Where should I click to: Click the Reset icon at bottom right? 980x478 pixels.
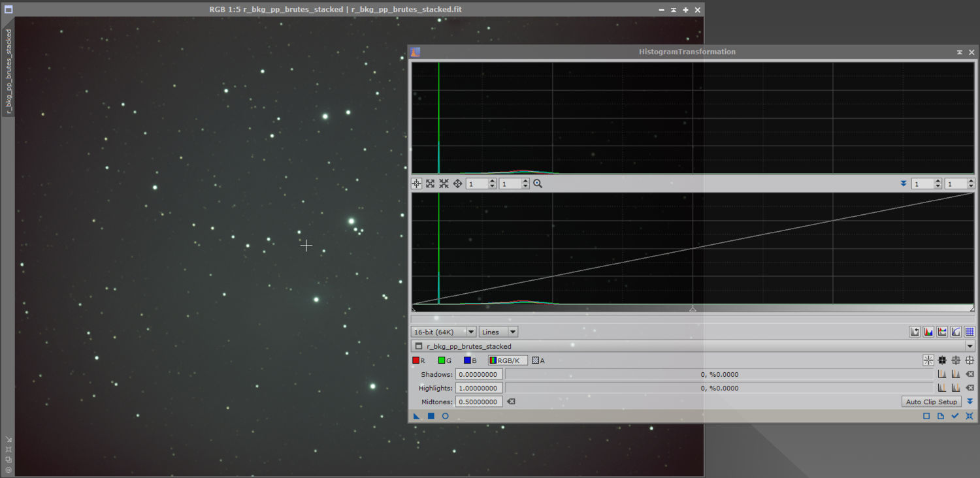click(970, 416)
